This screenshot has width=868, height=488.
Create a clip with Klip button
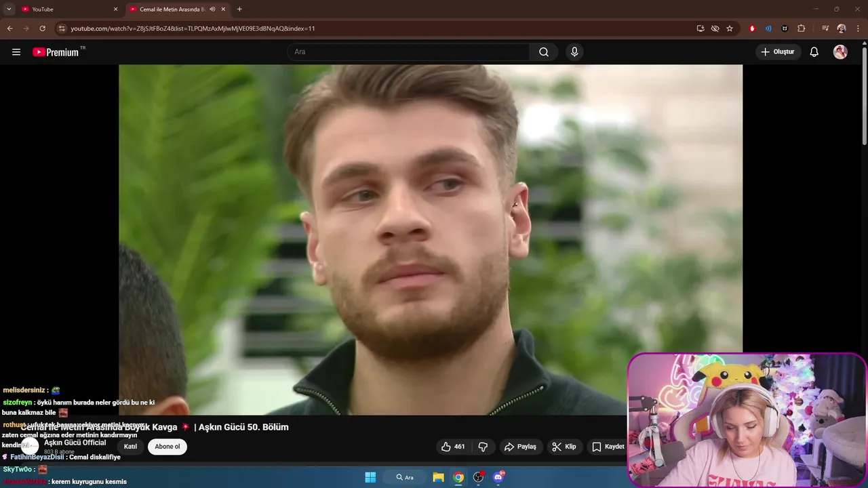pyautogui.click(x=564, y=447)
